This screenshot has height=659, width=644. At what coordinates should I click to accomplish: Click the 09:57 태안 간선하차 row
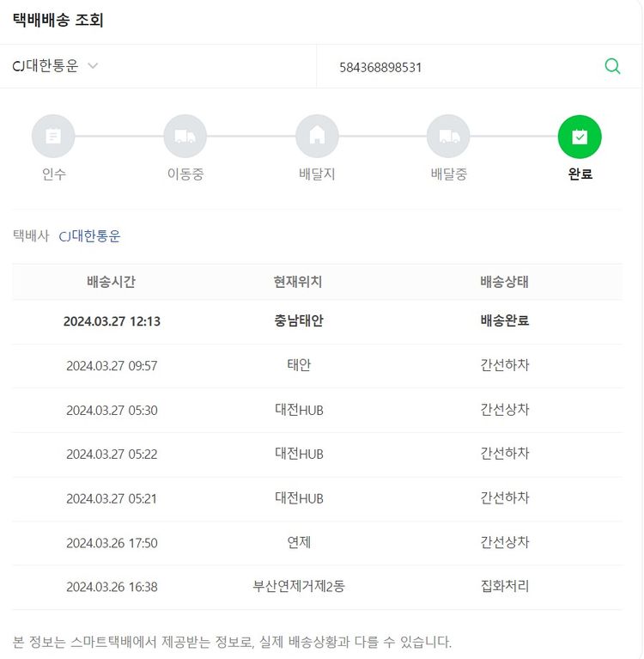click(299, 365)
